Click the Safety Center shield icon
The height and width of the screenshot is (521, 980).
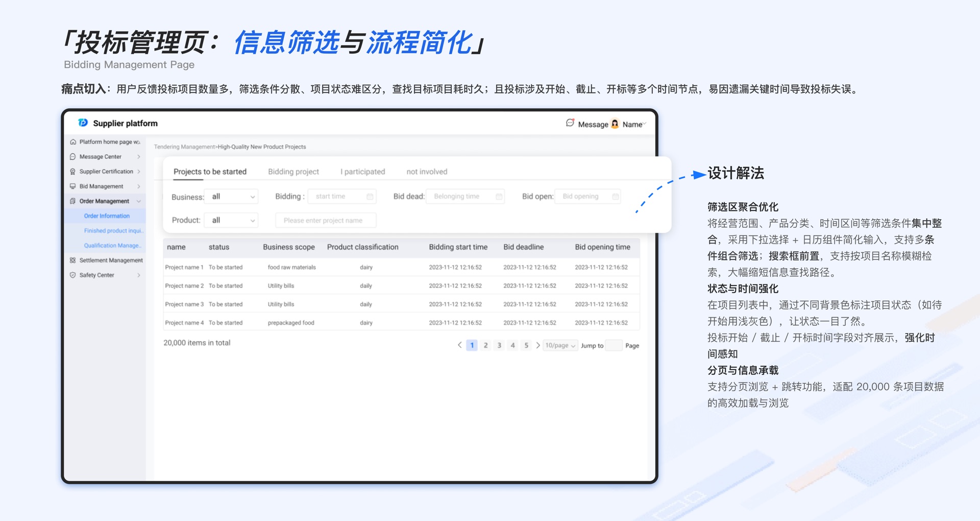point(72,275)
